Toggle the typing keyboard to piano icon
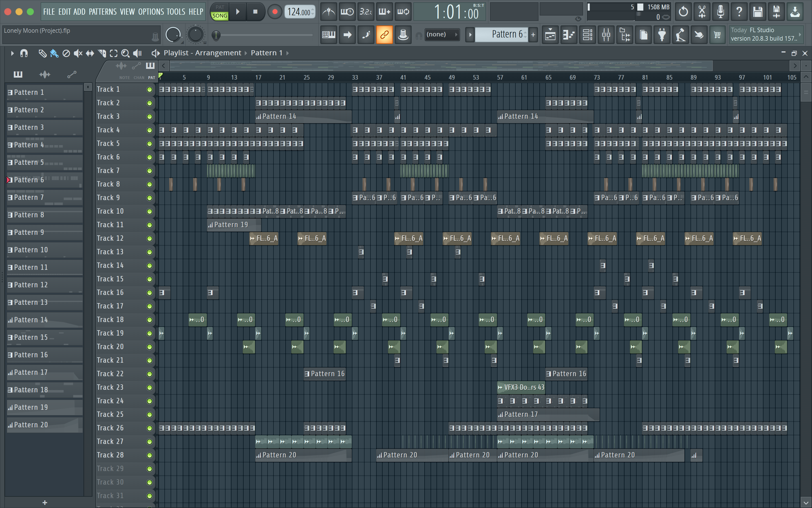 click(x=328, y=35)
